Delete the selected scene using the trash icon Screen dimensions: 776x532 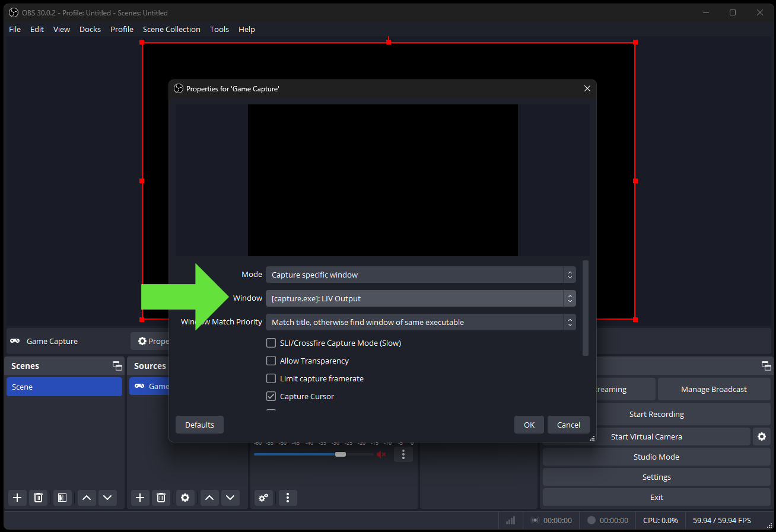[x=38, y=498]
